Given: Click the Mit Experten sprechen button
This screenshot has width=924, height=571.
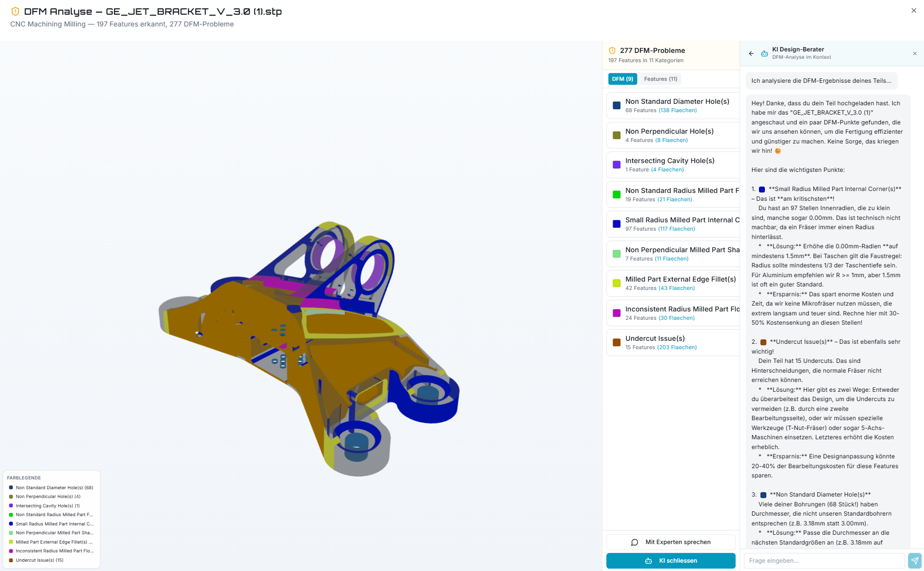Looking at the screenshot, I should [671, 542].
